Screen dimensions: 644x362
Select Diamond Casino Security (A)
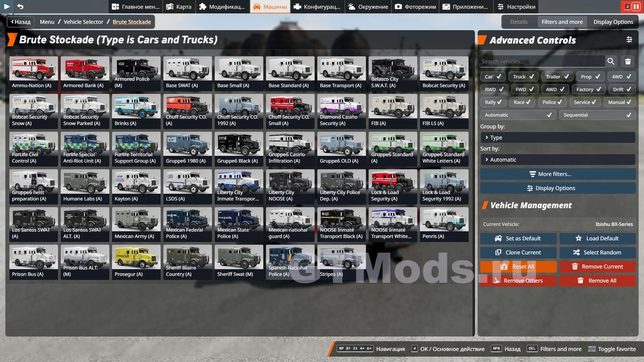(341, 111)
